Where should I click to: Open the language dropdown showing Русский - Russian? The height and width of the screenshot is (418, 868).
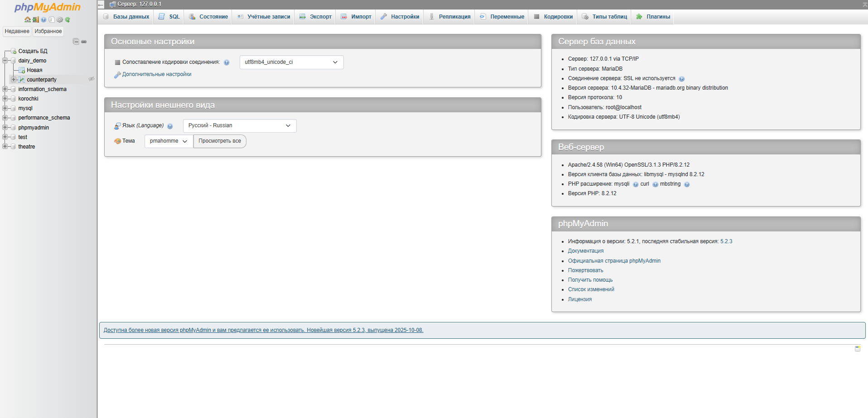239,125
